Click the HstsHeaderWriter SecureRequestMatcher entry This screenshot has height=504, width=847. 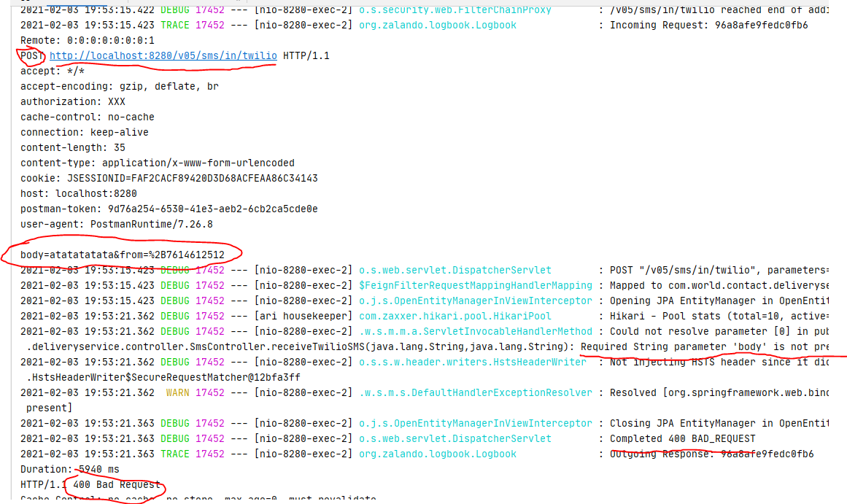pyautogui.click(x=162, y=377)
